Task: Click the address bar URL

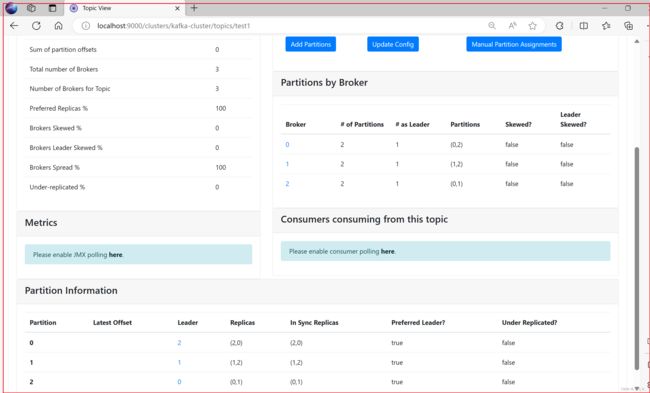Action: (x=174, y=26)
